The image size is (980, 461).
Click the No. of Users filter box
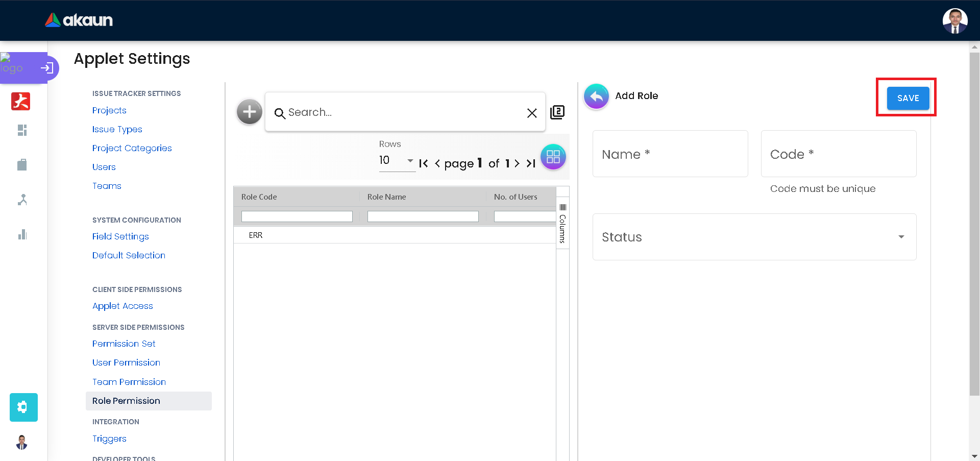pyautogui.click(x=525, y=216)
